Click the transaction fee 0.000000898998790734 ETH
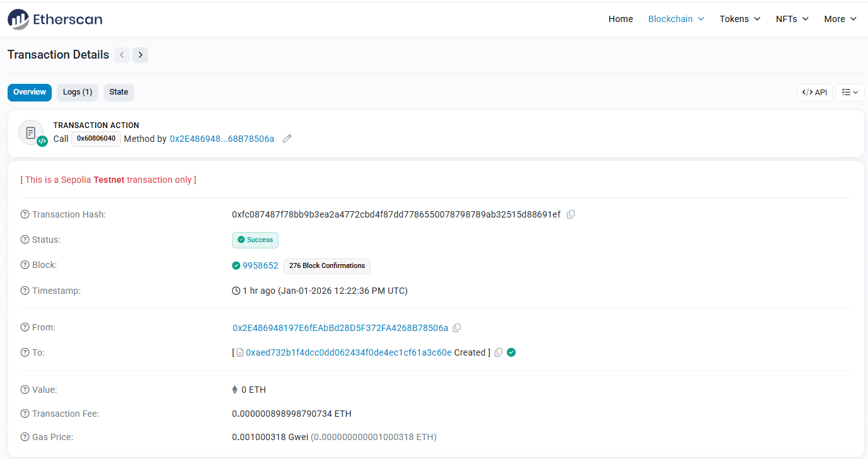 tap(292, 414)
